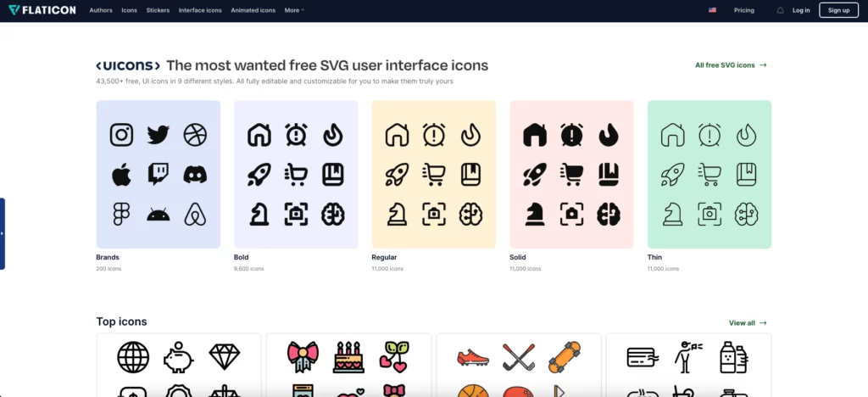
Task: Open the All free SVG icons link
Action: [731, 65]
